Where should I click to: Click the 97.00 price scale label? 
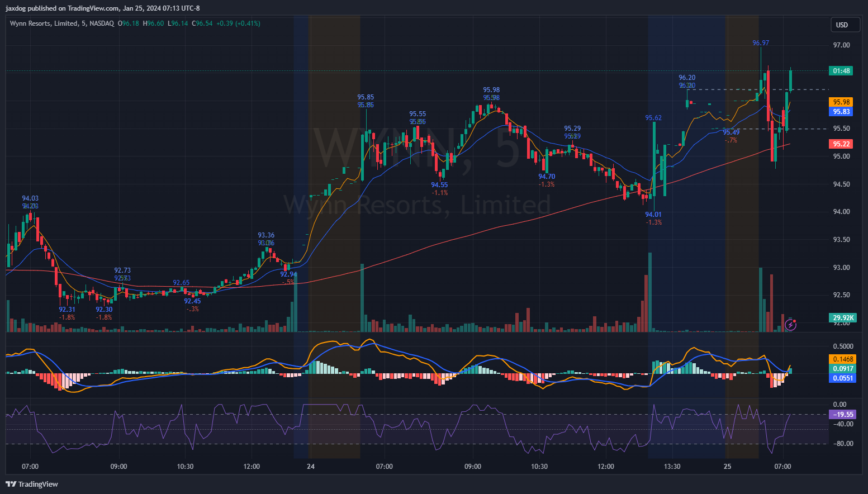click(x=841, y=45)
